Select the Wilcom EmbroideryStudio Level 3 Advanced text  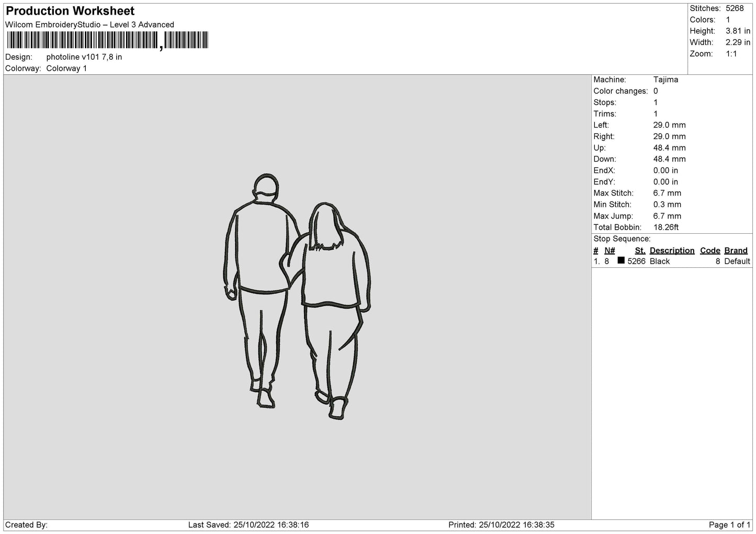tap(89, 25)
